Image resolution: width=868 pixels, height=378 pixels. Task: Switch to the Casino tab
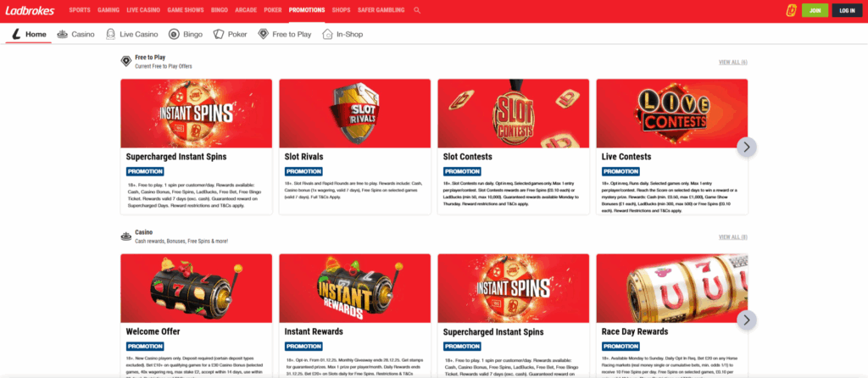[x=75, y=34]
